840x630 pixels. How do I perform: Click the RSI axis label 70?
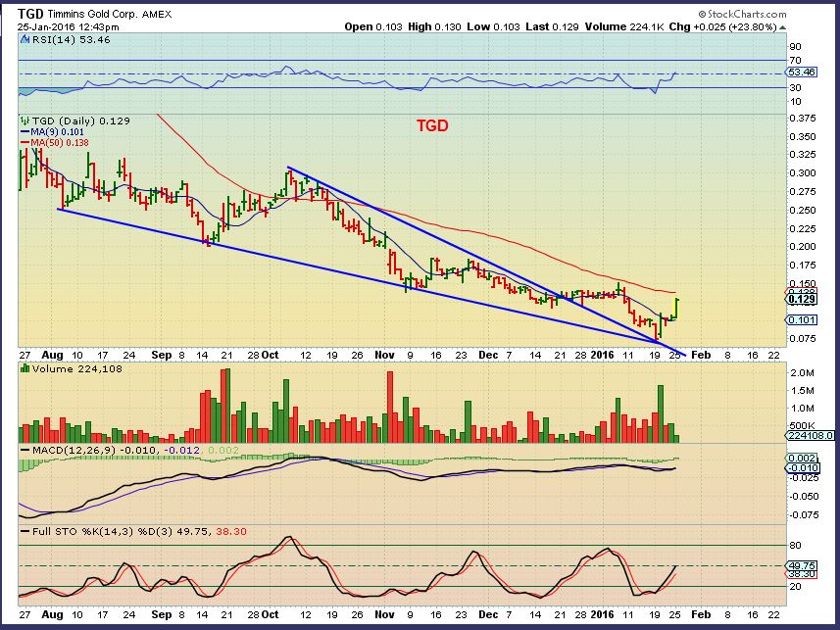pos(795,60)
